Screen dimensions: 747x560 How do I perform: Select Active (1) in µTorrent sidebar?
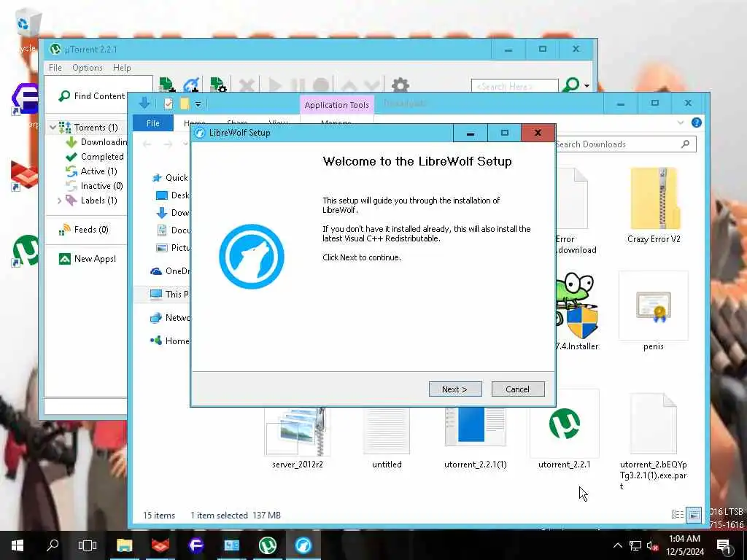(x=91, y=171)
